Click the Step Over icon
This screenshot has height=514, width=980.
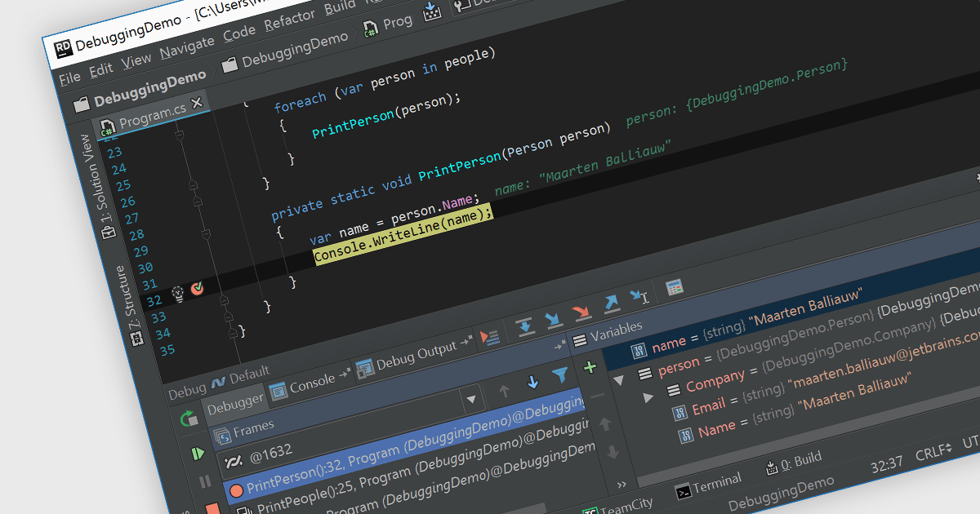(527, 327)
